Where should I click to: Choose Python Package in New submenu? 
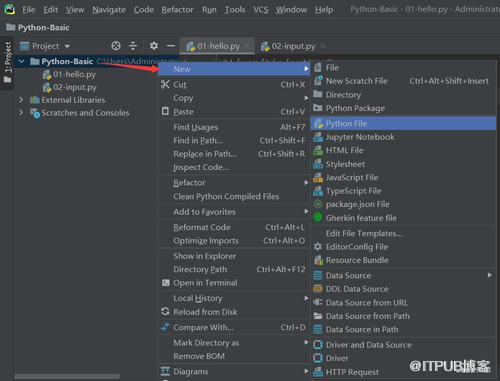click(x=403, y=108)
